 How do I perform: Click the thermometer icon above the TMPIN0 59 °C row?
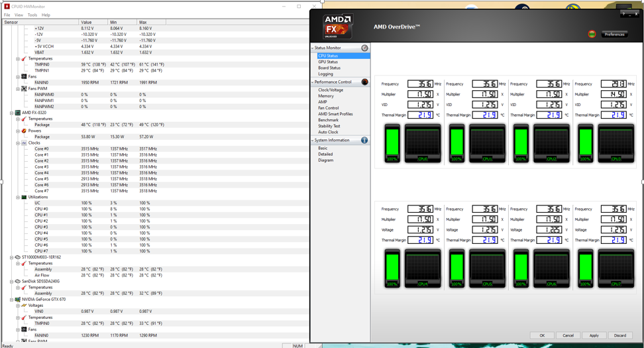[x=24, y=59]
